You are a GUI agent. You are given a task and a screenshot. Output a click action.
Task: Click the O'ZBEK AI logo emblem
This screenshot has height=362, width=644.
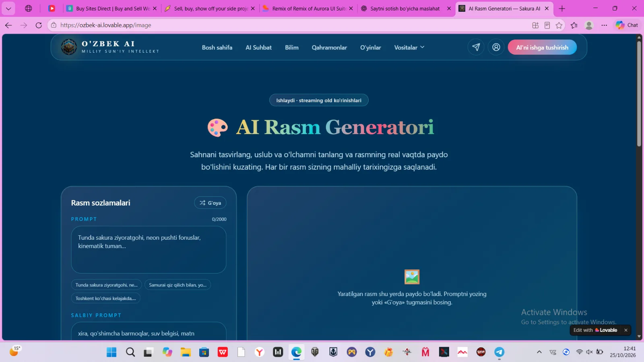(69, 47)
